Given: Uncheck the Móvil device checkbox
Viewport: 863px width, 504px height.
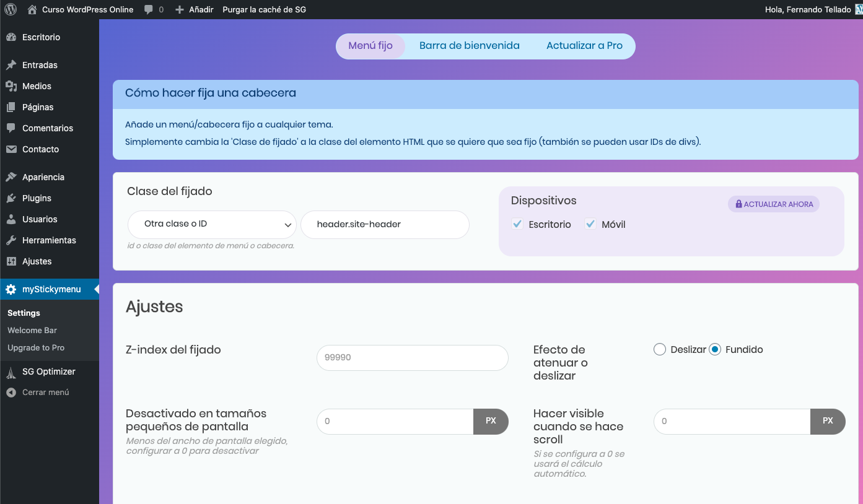Looking at the screenshot, I should click(590, 224).
